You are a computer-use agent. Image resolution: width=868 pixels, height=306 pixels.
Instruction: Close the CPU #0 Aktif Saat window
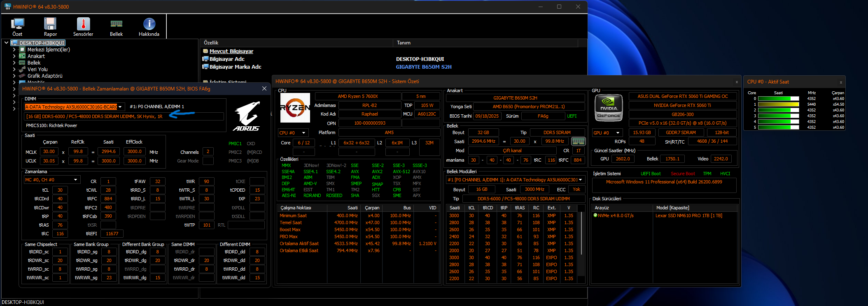click(x=841, y=82)
